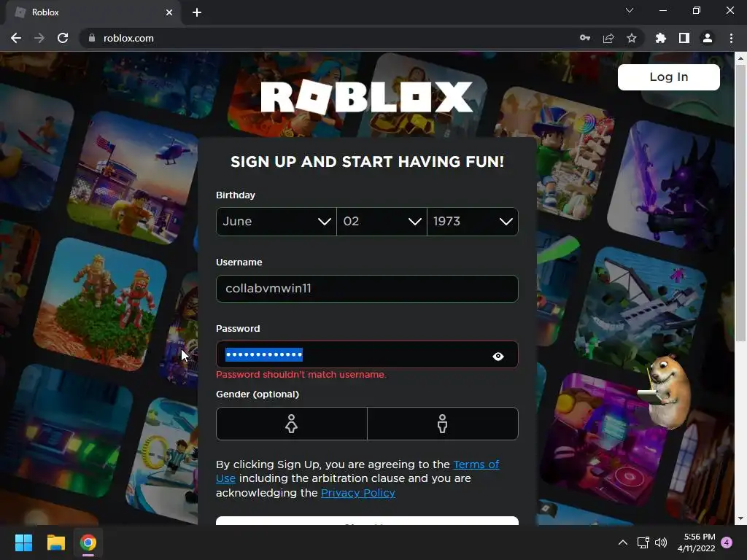View site info via lock icon
The width and height of the screenshot is (747, 560).
click(91, 38)
